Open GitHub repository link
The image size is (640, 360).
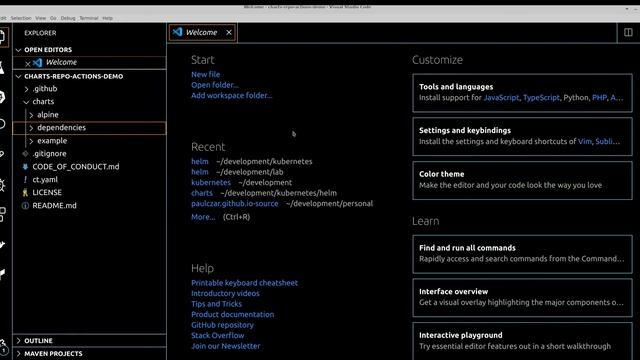pyautogui.click(x=222, y=325)
